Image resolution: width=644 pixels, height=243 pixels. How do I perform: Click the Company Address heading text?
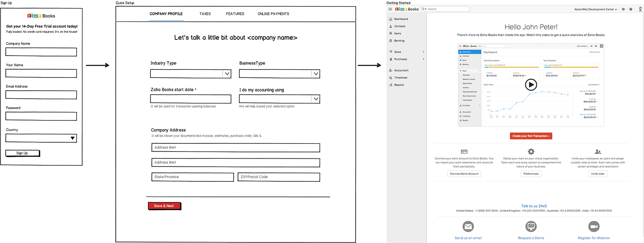tap(168, 130)
